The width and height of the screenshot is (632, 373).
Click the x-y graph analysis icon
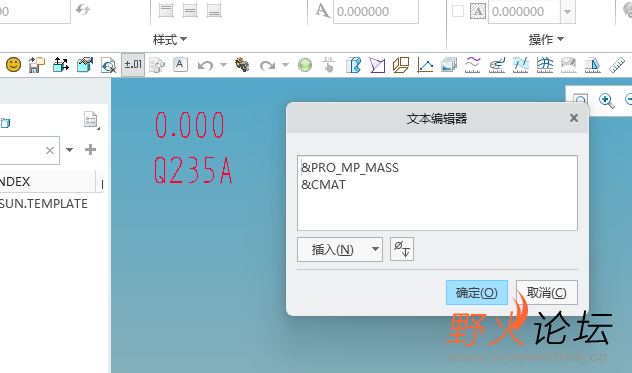click(425, 65)
